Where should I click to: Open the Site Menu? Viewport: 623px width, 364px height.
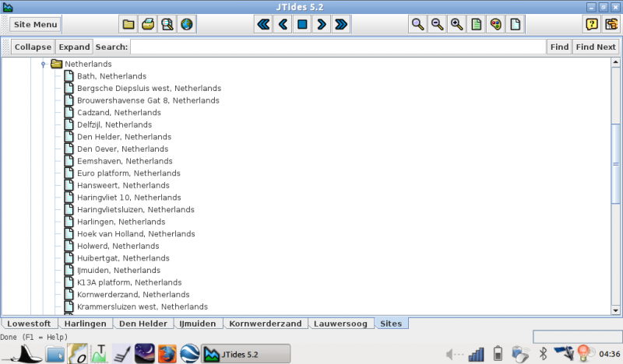(x=35, y=25)
